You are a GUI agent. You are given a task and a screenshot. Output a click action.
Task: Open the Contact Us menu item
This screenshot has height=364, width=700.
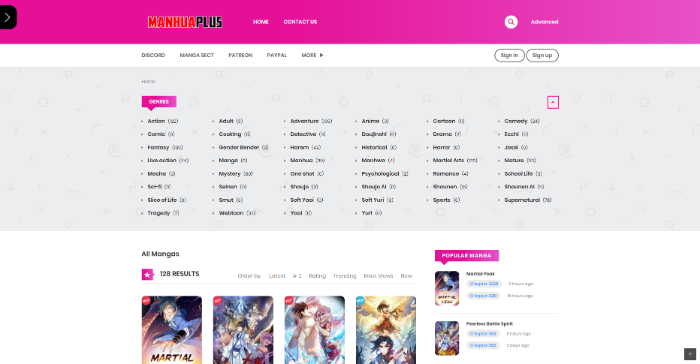click(300, 22)
